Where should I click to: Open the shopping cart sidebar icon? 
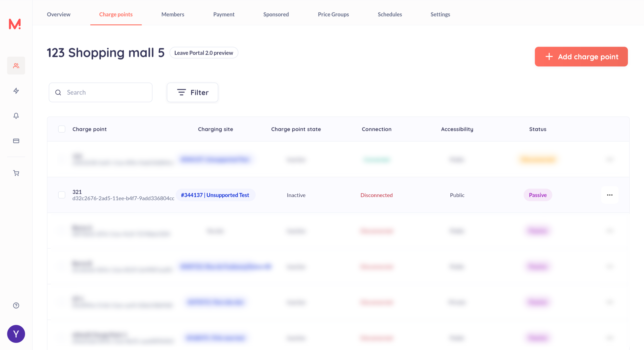16,173
